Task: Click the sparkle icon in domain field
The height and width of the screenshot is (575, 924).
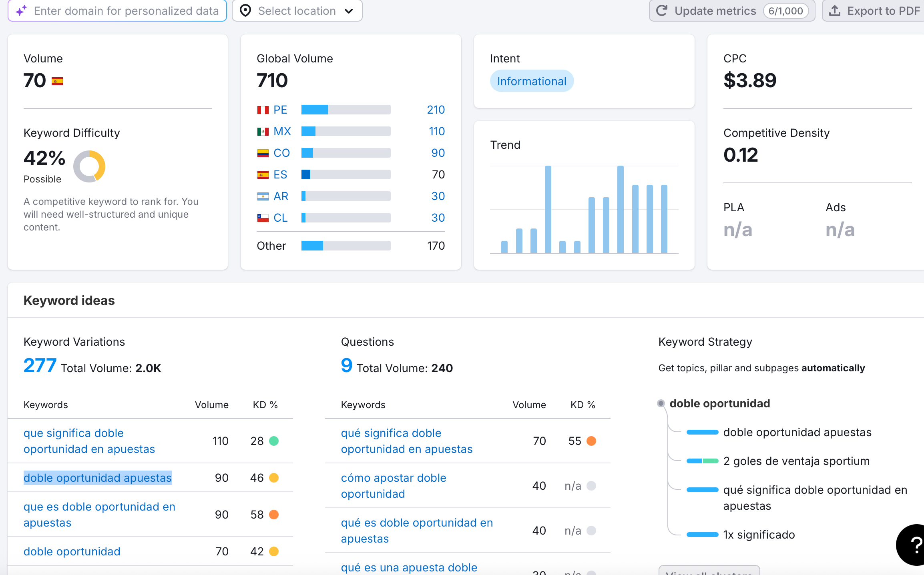Action: (21, 11)
